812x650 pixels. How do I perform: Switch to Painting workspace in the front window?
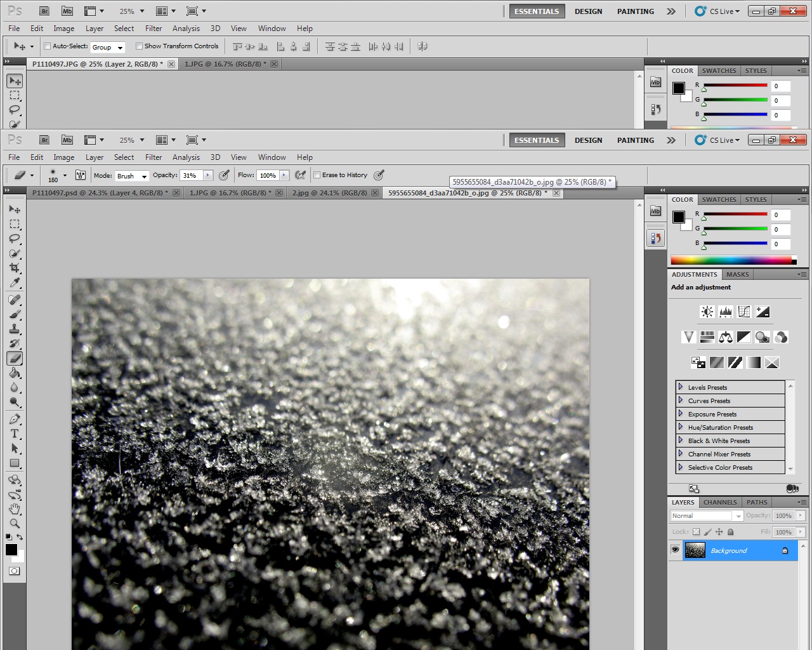[636, 140]
